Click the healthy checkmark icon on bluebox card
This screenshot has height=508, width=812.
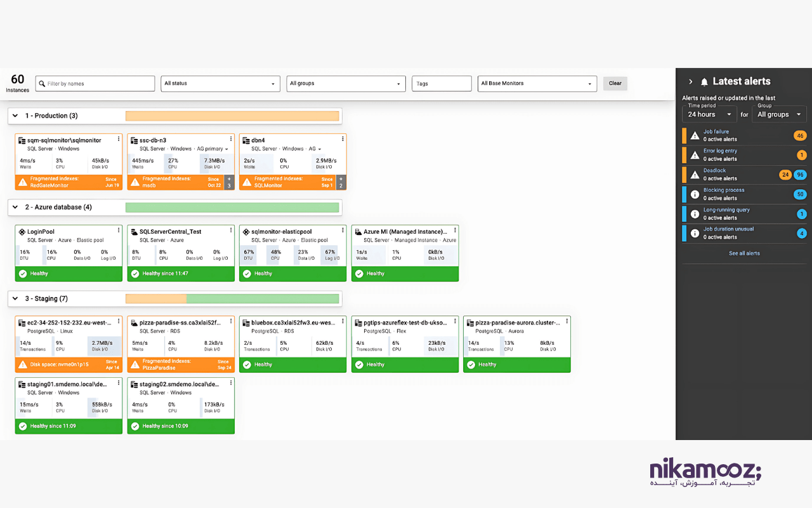pos(247,364)
